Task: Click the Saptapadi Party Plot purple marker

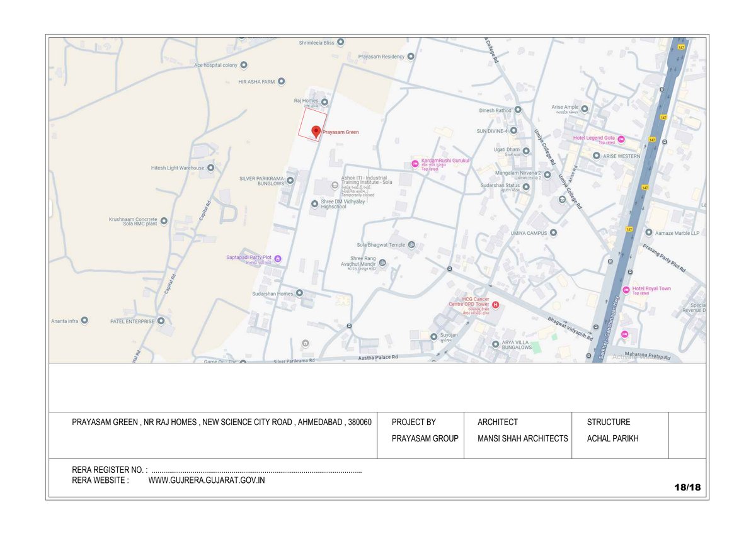Action: (278, 258)
